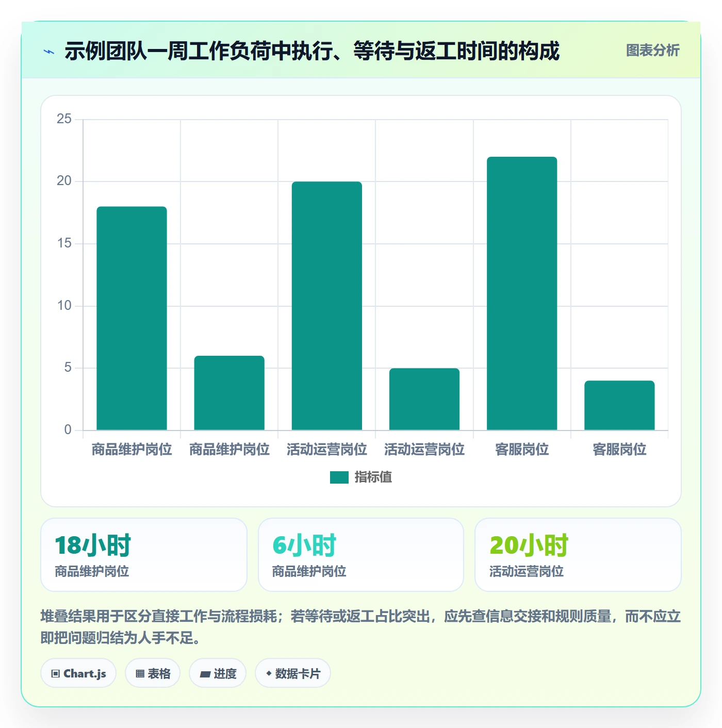Click the 图表分析 label in the header
This screenshot has height=728, width=722.
point(652,51)
